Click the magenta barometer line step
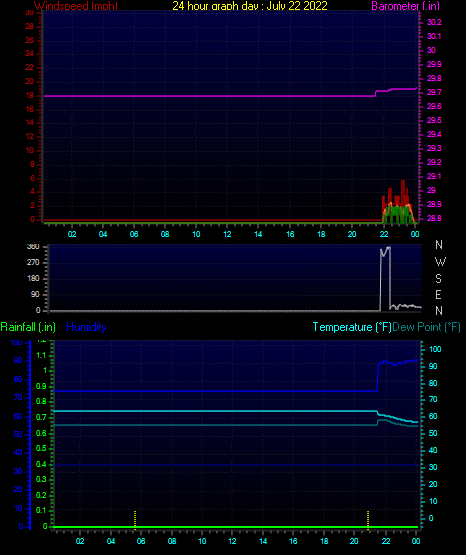This screenshot has height=555, width=466. click(x=375, y=93)
